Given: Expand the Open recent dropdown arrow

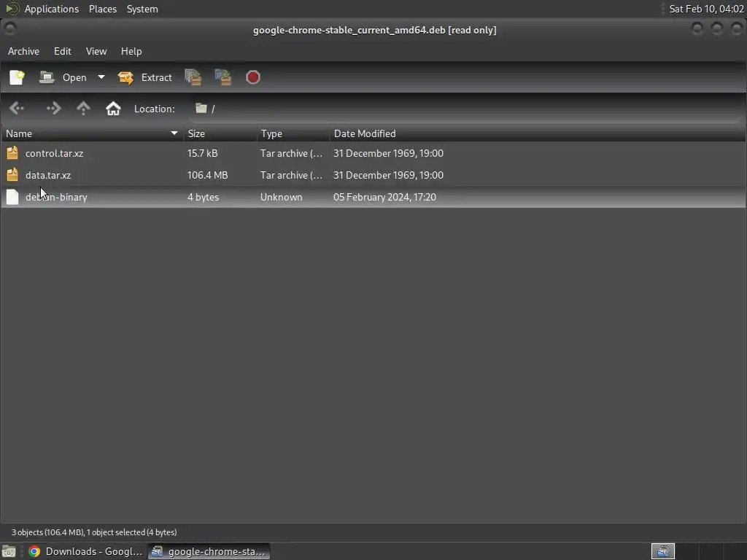Looking at the screenshot, I should click(101, 77).
